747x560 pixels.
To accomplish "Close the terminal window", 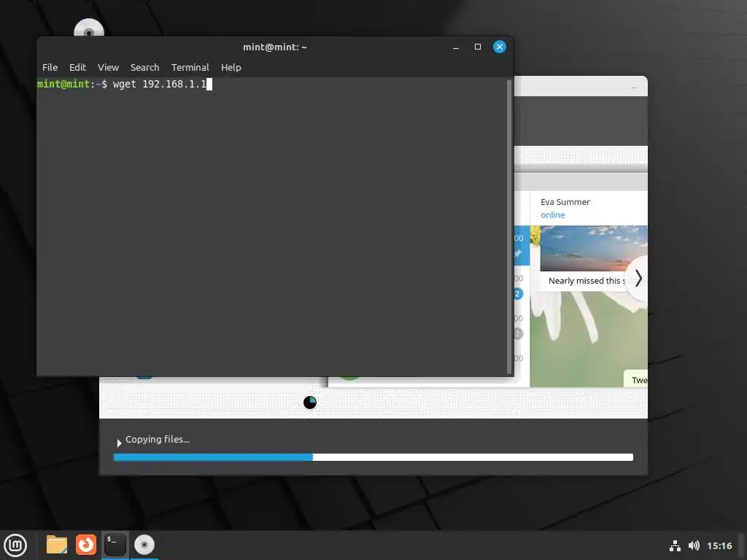I will (x=499, y=47).
